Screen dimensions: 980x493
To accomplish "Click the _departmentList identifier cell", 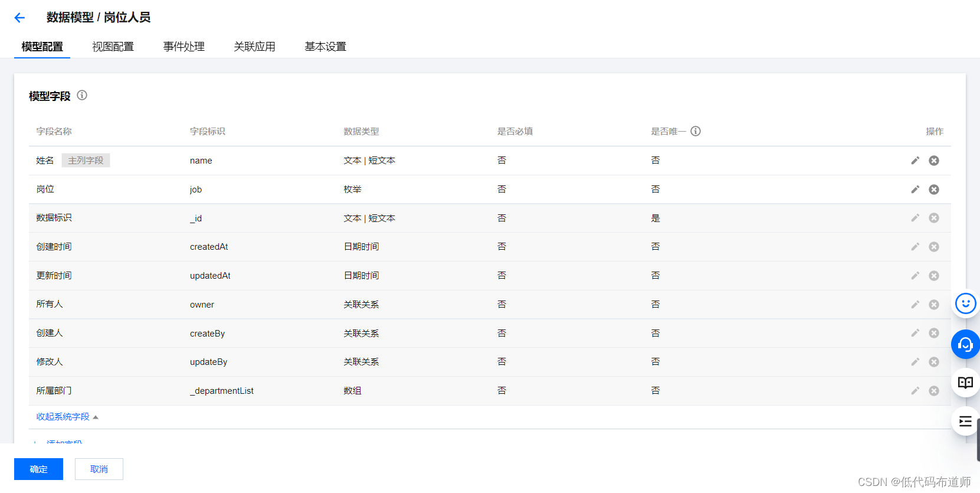I will (222, 391).
